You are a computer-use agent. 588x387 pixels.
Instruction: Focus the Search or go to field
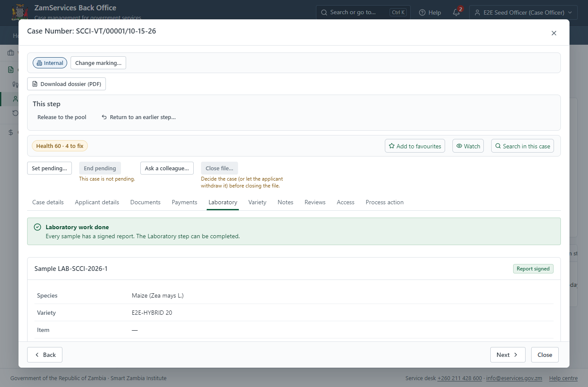363,12
